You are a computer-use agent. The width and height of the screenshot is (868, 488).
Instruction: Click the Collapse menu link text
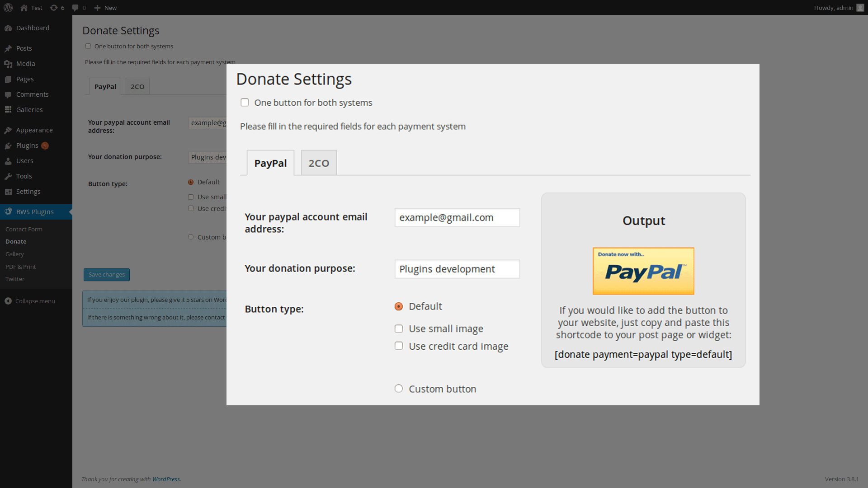pos(35,301)
